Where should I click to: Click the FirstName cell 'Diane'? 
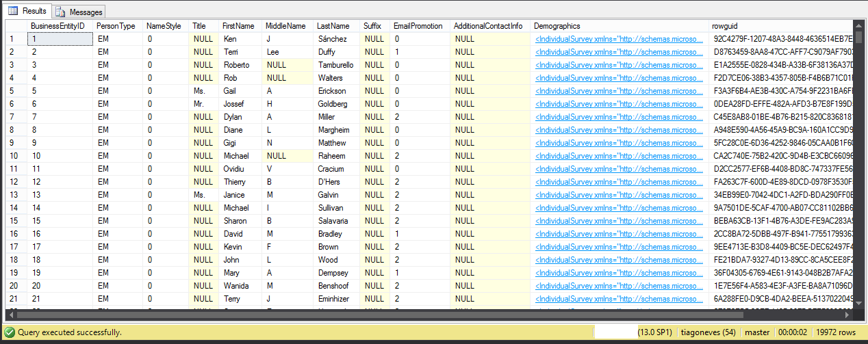241,130
